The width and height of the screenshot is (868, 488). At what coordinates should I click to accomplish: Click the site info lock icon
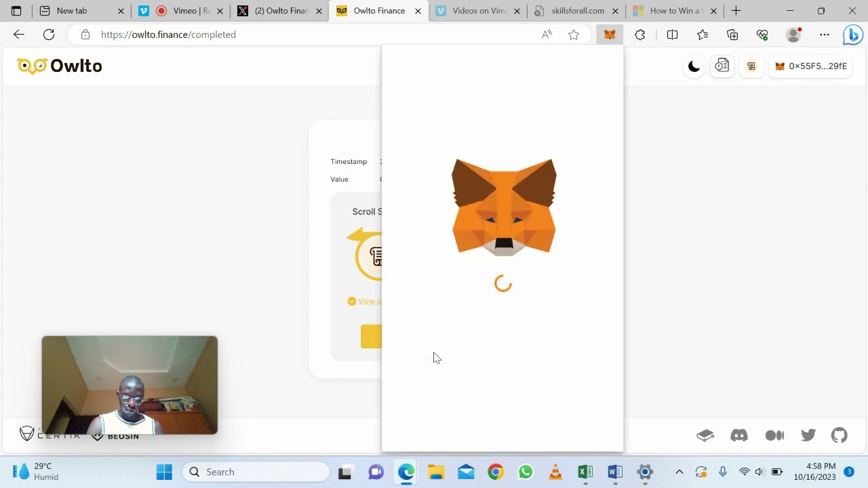click(85, 35)
